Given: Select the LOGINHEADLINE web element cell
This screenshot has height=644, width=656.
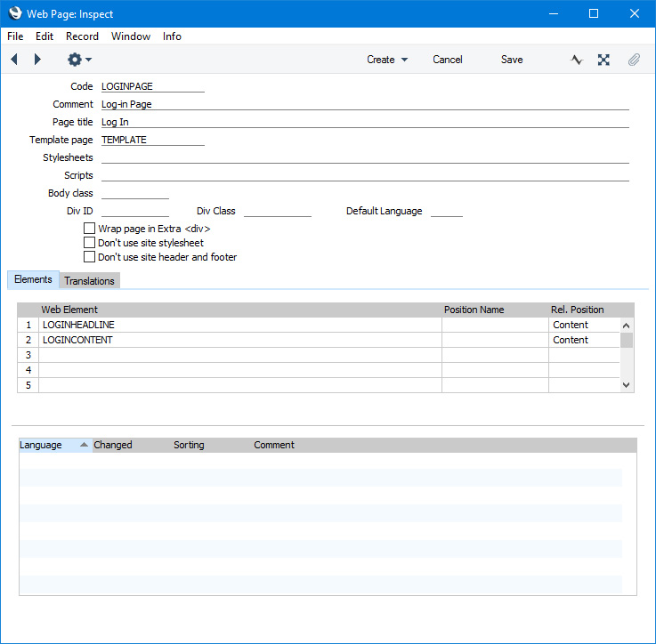Looking at the screenshot, I should (240, 325).
